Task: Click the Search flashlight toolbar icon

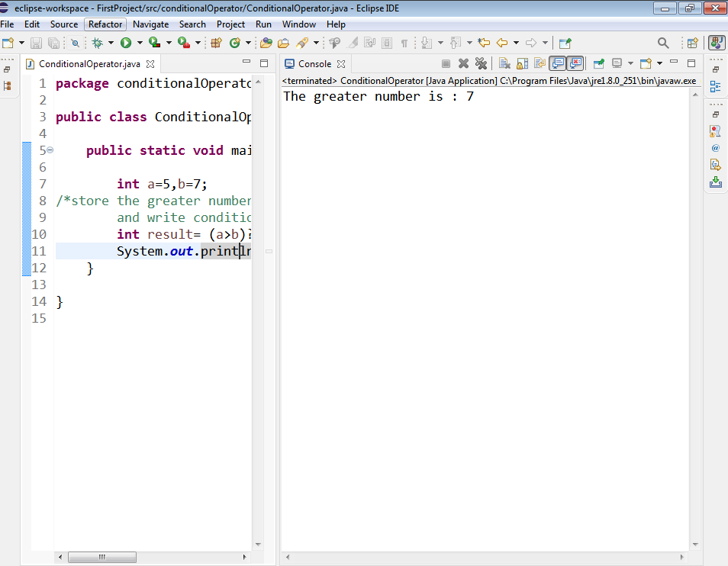Action: tap(303, 43)
